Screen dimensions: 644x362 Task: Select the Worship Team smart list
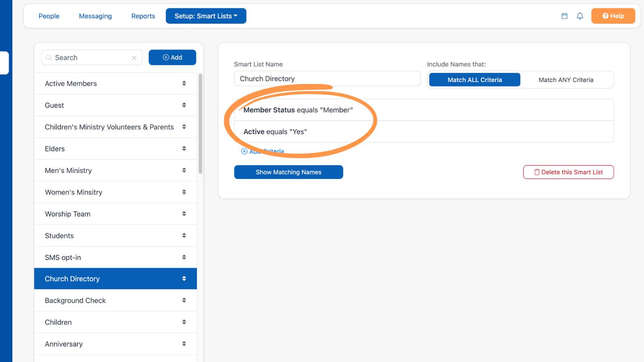point(116,214)
